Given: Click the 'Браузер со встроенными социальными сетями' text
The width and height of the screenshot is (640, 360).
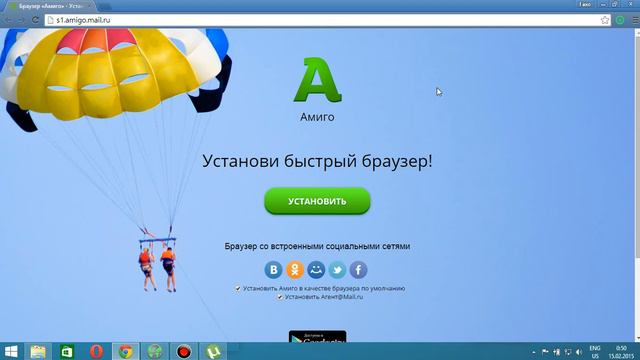Looking at the screenshot, I should click(317, 247).
